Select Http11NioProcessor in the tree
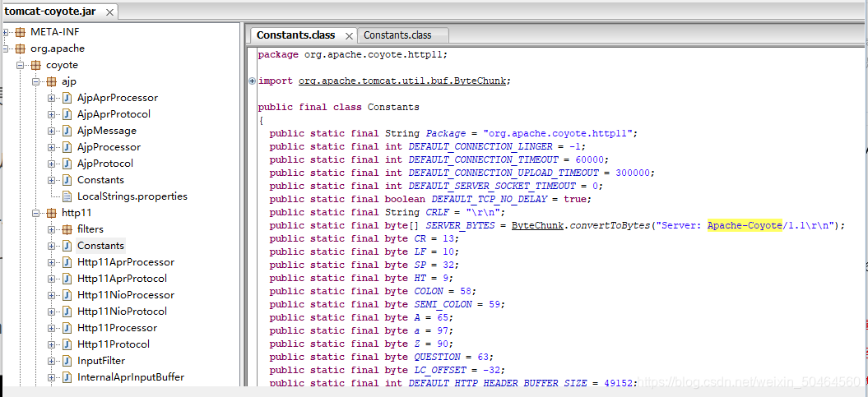Screen dimensions: 868x397 pos(126,295)
